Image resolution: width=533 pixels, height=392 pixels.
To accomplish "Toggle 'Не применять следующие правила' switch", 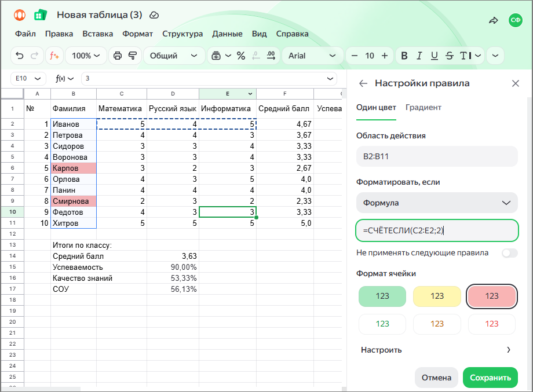I will (x=510, y=252).
